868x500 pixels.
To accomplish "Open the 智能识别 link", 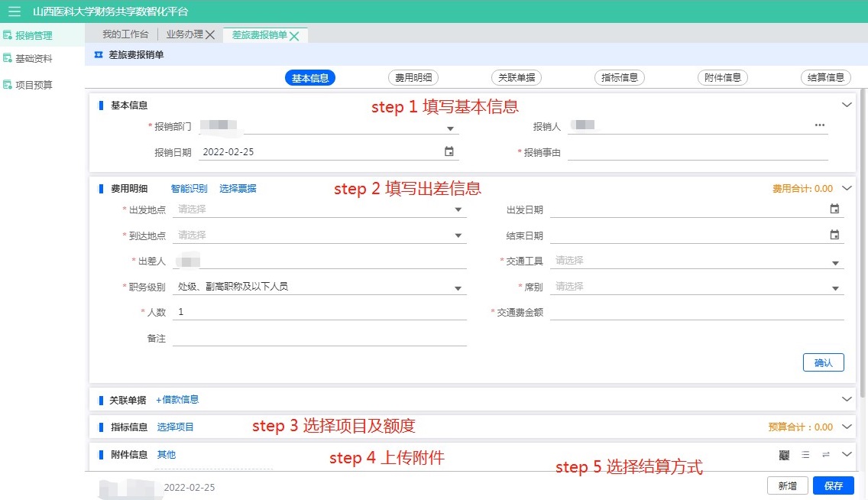I will coord(189,188).
